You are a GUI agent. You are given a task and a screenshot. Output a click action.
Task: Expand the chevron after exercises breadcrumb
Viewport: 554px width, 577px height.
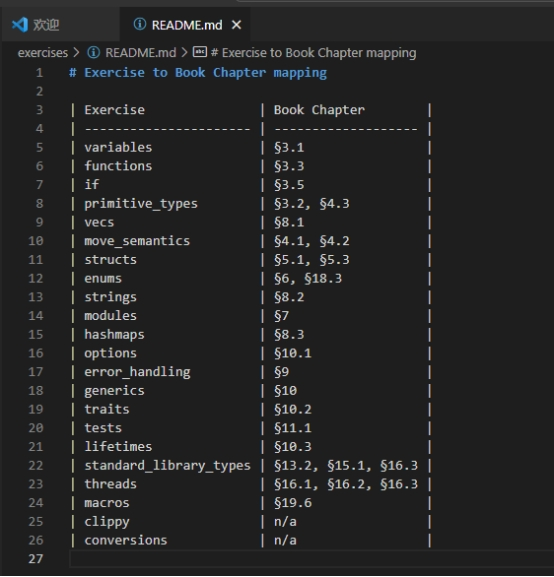point(76,53)
